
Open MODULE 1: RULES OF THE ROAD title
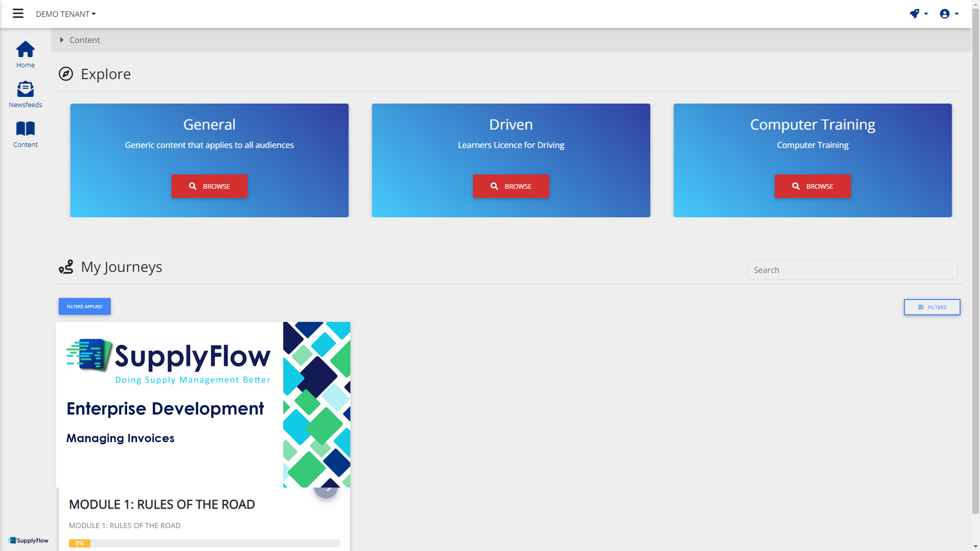pyautogui.click(x=162, y=504)
